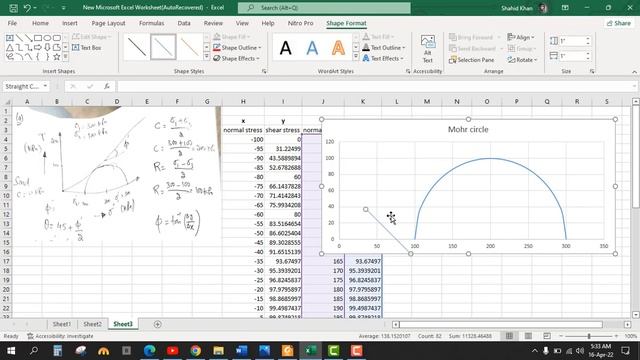
Task: Switch to Page Break Preview icon
Action: [547, 336]
